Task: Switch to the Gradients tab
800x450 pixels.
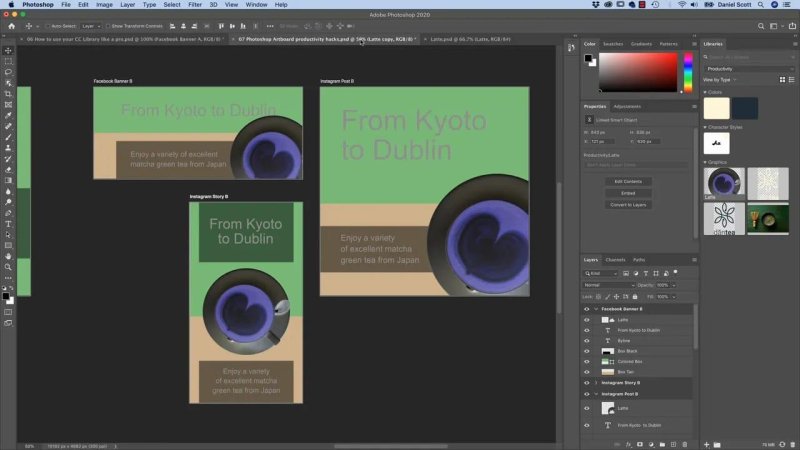Action: click(641, 44)
